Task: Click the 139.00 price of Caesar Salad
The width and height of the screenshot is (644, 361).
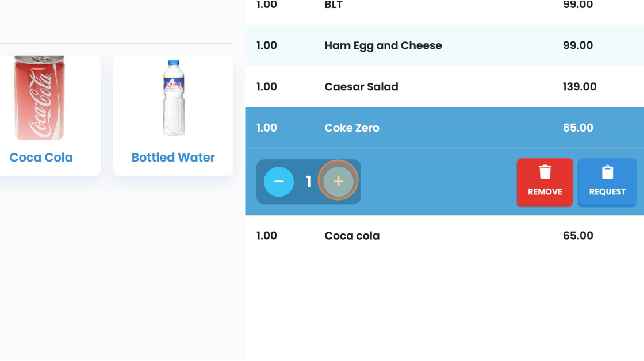Action: [x=579, y=87]
